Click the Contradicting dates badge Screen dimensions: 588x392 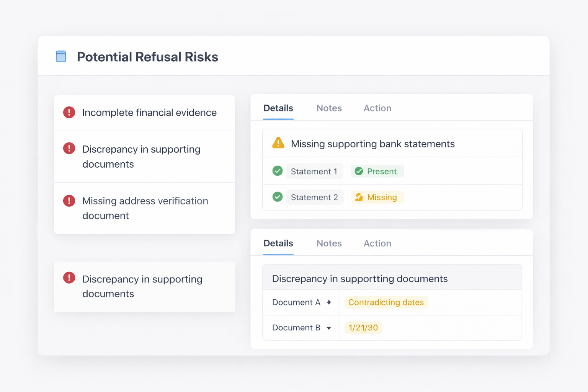385,302
